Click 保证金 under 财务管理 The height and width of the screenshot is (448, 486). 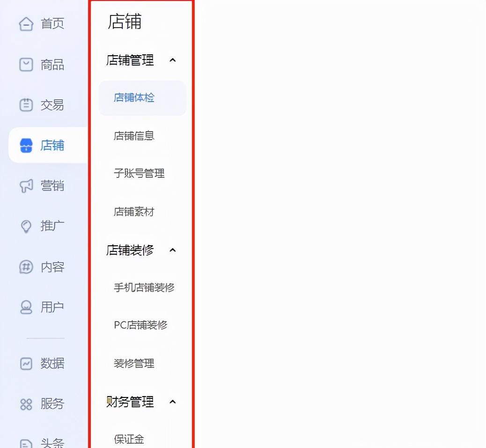[x=129, y=439]
